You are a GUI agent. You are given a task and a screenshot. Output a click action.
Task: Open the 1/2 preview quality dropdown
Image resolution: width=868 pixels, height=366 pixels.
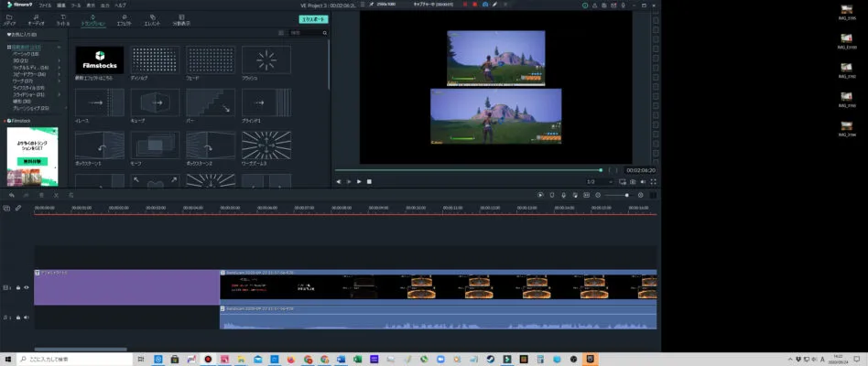600,181
